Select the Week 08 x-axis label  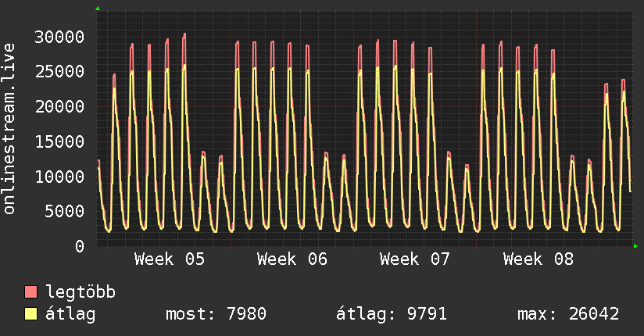click(538, 259)
